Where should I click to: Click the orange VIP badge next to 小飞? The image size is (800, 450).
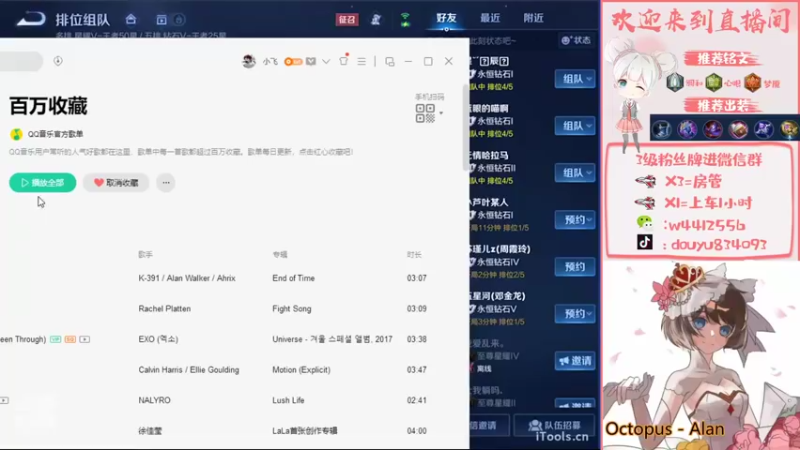[293, 62]
